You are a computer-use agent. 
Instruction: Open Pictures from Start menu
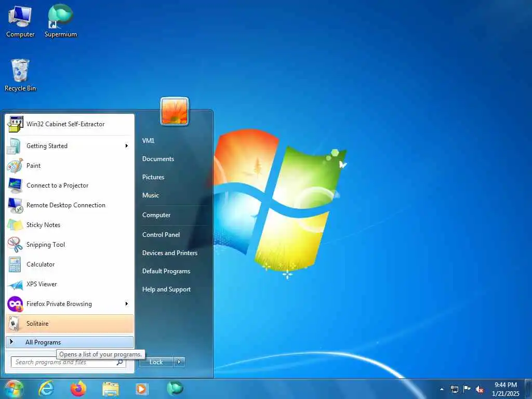click(x=153, y=177)
